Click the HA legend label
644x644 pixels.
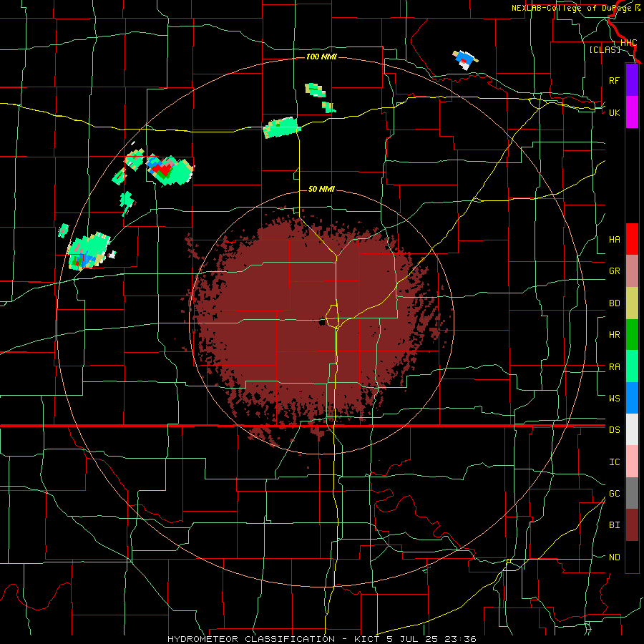(x=614, y=240)
